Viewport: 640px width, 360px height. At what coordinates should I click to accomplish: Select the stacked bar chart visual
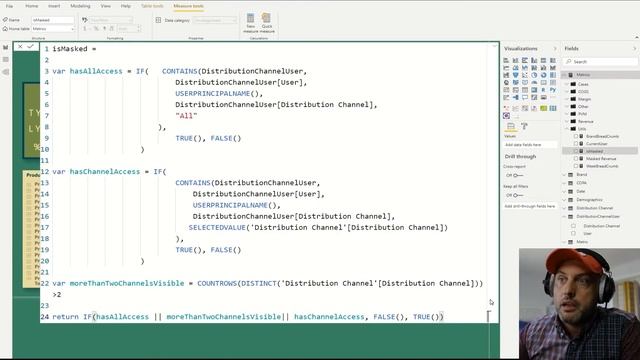506,60
